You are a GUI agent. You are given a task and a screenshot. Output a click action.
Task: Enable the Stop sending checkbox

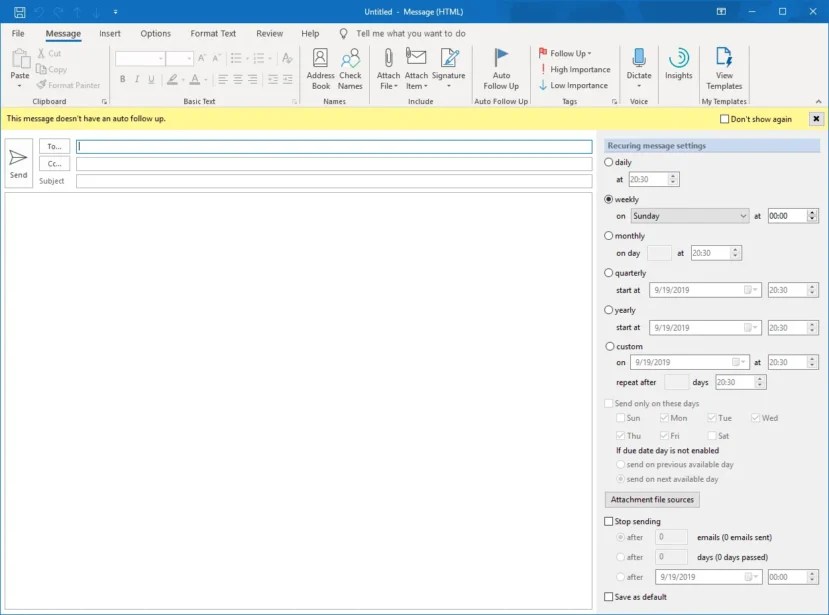[608, 521]
